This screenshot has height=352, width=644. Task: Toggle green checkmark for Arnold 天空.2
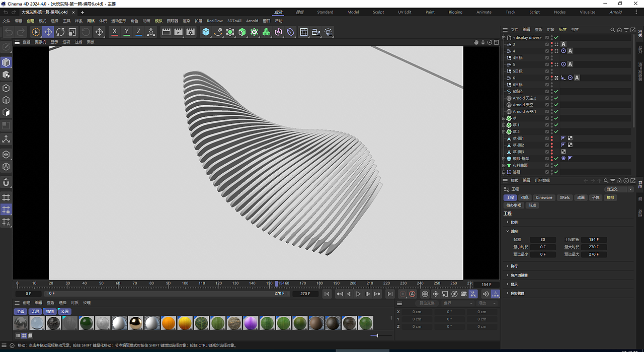tap(556, 98)
